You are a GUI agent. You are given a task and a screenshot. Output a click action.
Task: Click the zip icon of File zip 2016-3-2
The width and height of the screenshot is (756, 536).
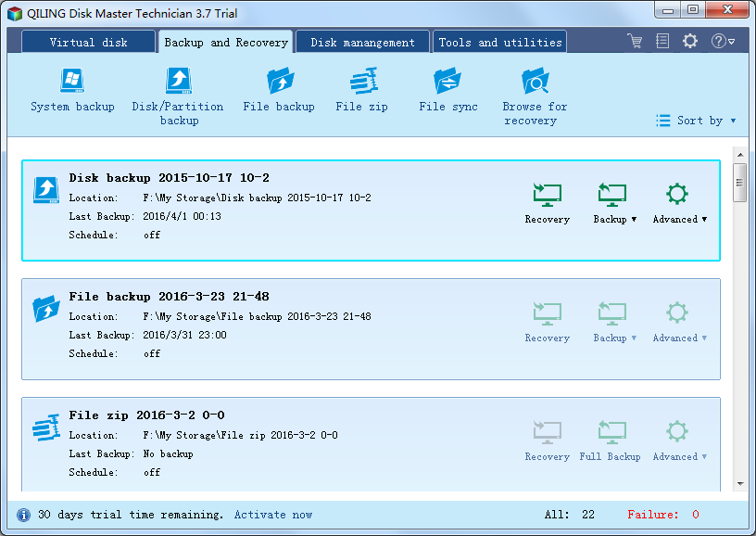pos(46,427)
